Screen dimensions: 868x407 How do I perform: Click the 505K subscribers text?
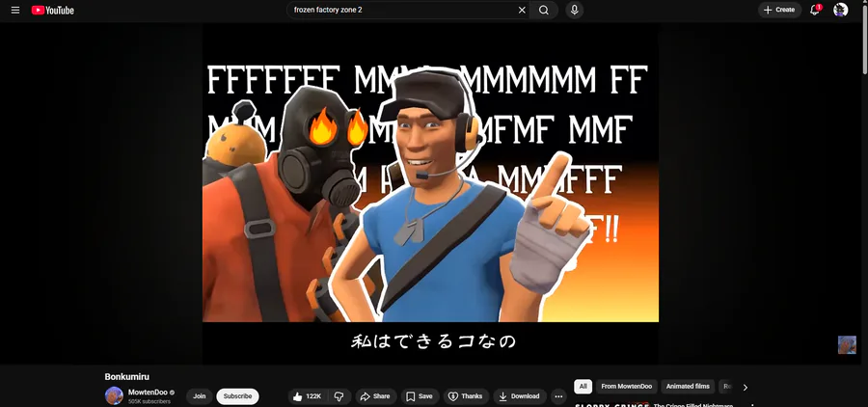[149, 401]
